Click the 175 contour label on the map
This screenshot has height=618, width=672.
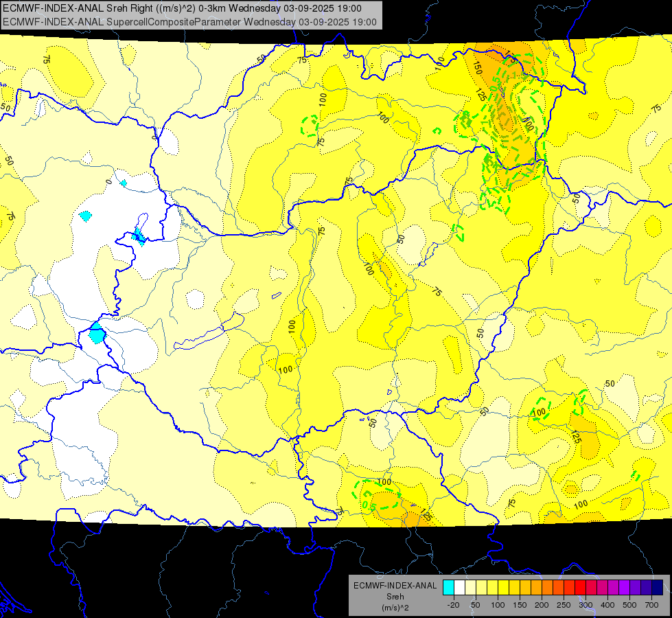pyautogui.click(x=511, y=56)
